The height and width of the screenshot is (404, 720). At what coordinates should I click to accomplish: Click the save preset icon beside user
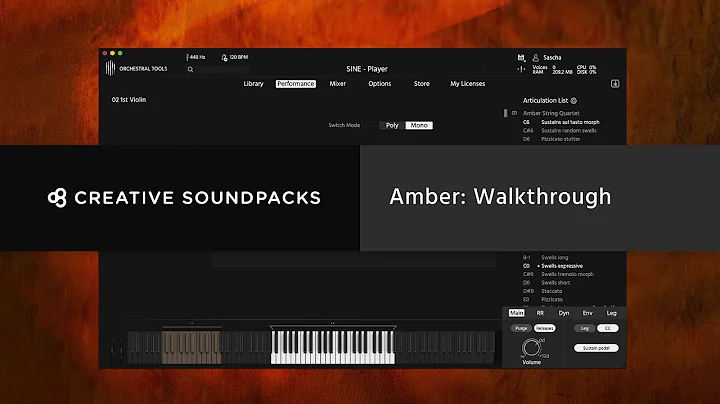tap(521, 57)
